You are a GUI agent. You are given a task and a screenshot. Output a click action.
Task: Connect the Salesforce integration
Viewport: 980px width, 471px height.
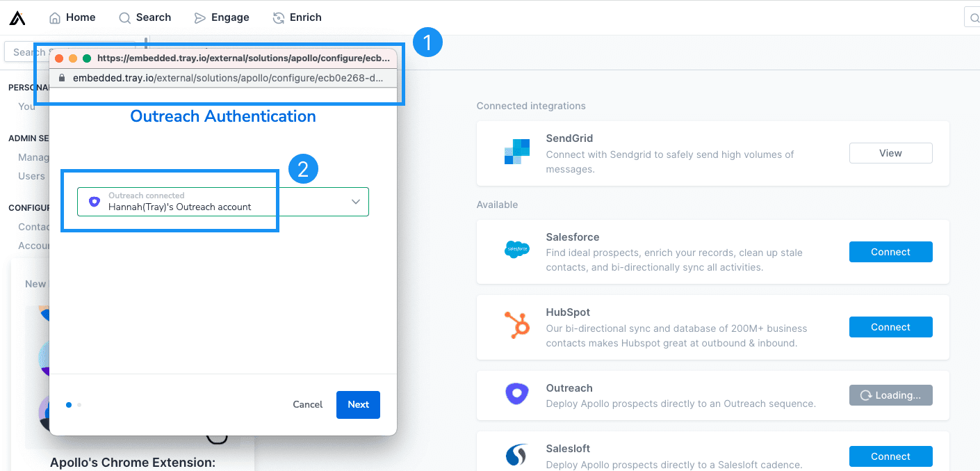pyautogui.click(x=890, y=252)
